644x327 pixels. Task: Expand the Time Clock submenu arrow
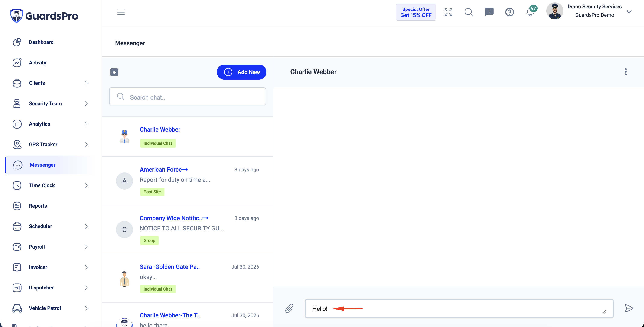86,185
